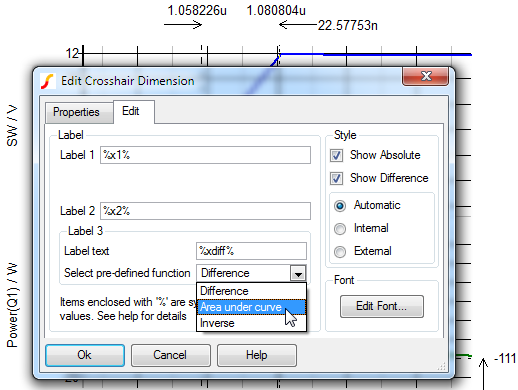The height and width of the screenshot is (390, 518).
Task: Collapse the pre-defined function dropdown arrow
Action: coord(298,273)
